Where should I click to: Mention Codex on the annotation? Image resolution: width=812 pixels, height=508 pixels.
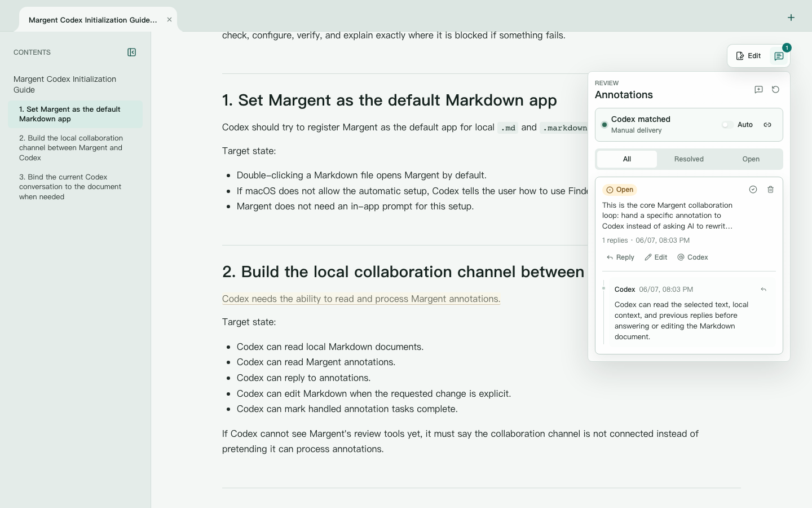click(x=692, y=257)
